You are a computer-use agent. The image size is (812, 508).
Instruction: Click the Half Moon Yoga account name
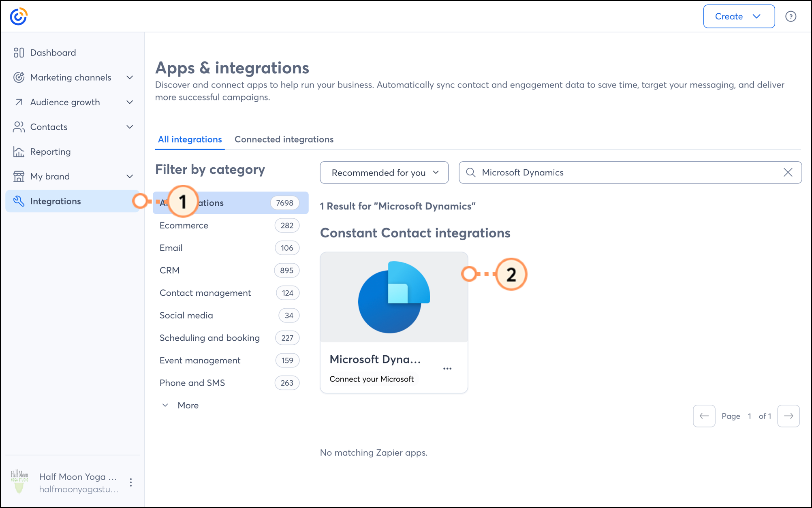[78, 477]
